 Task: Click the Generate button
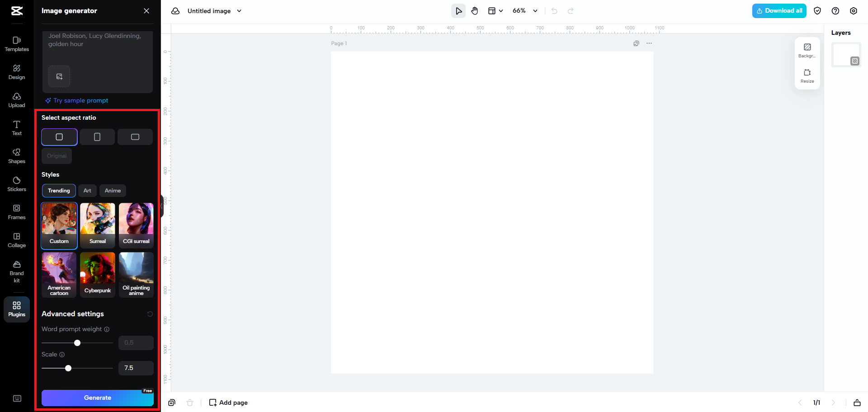point(97,398)
